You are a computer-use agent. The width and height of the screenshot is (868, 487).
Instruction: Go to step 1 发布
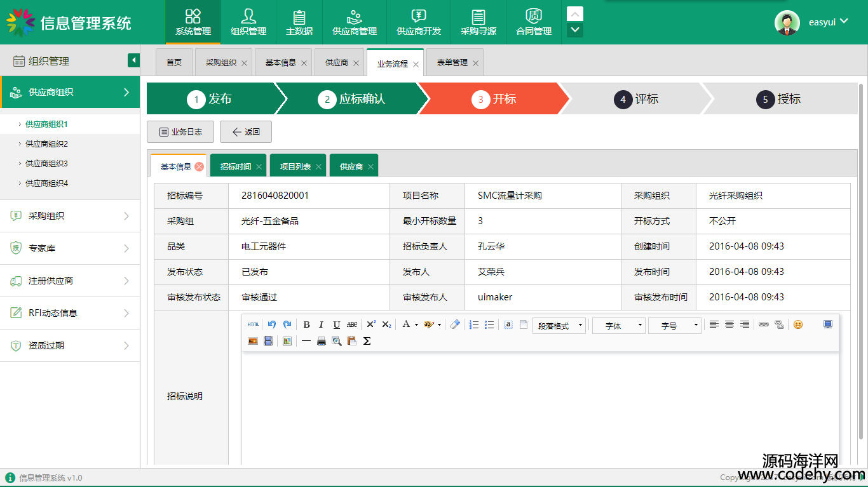(x=212, y=98)
